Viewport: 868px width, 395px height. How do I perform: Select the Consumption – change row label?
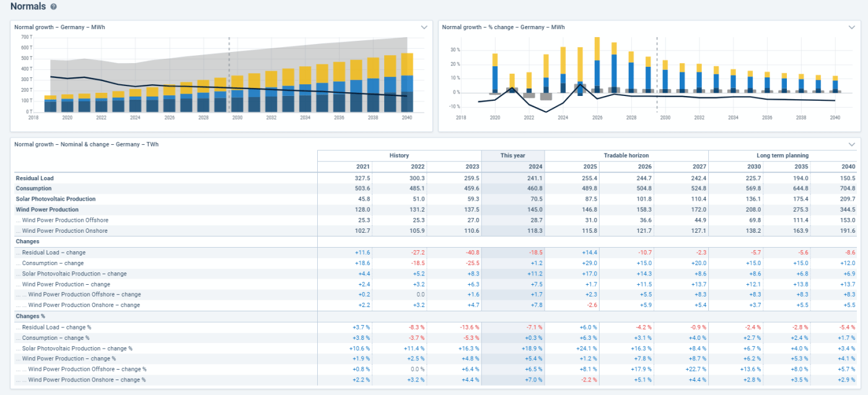pyautogui.click(x=53, y=263)
